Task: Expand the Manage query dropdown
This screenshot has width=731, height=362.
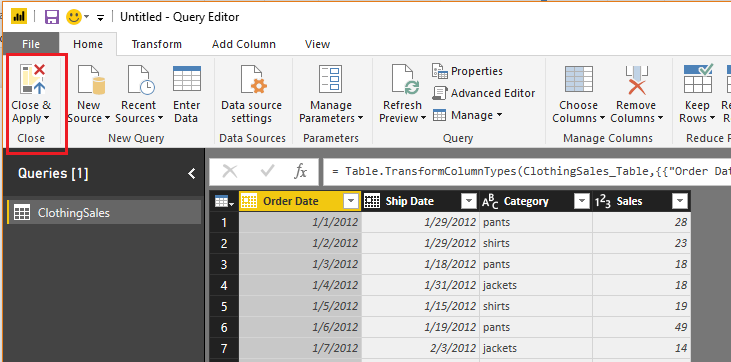Action: 499,115
